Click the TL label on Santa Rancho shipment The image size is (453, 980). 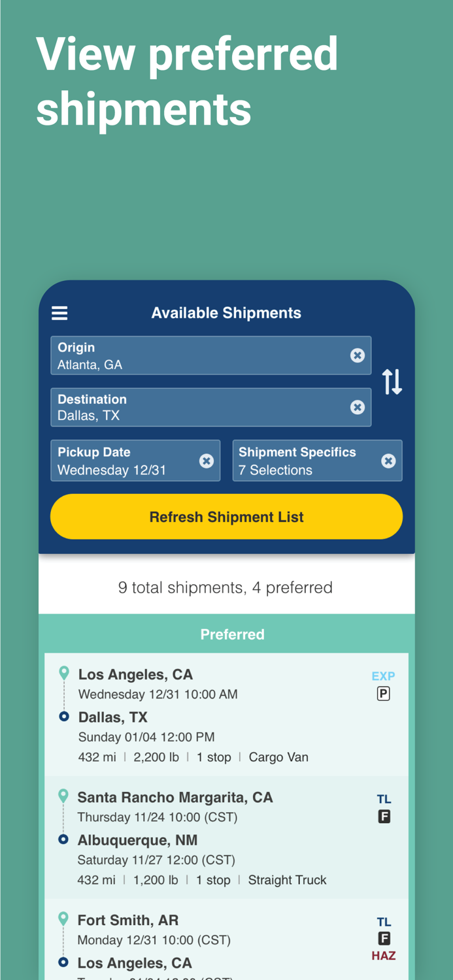pyautogui.click(x=384, y=798)
